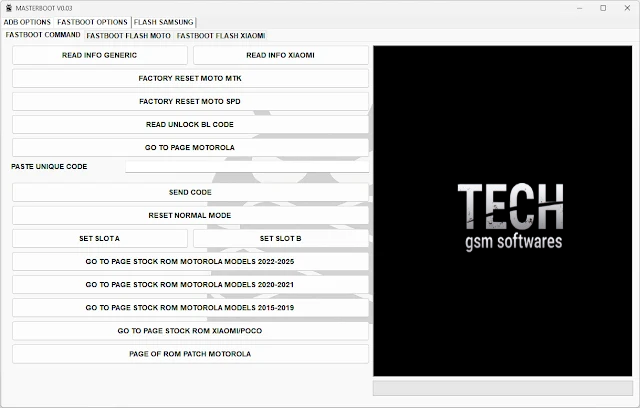The width and height of the screenshot is (640, 408).
Task: Click RESET NORMAL MODE button
Action: click(190, 215)
